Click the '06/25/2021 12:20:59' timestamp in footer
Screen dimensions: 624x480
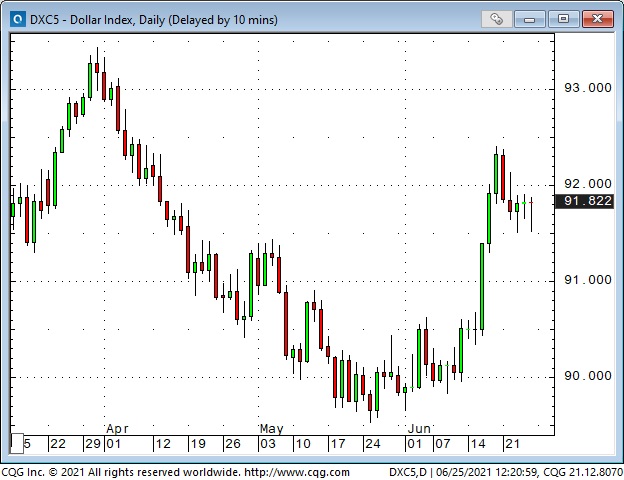(x=486, y=472)
